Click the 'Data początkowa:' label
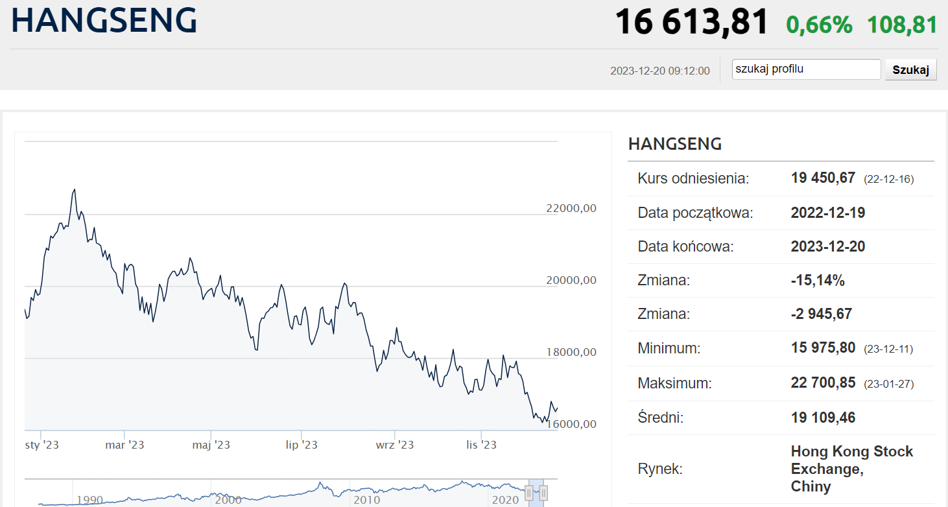The width and height of the screenshot is (948, 507). (x=695, y=213)
